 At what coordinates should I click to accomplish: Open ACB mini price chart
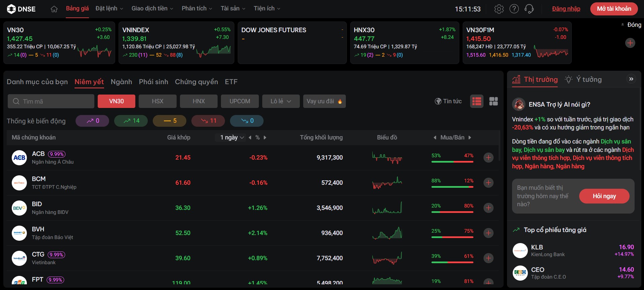click(387, 158)
